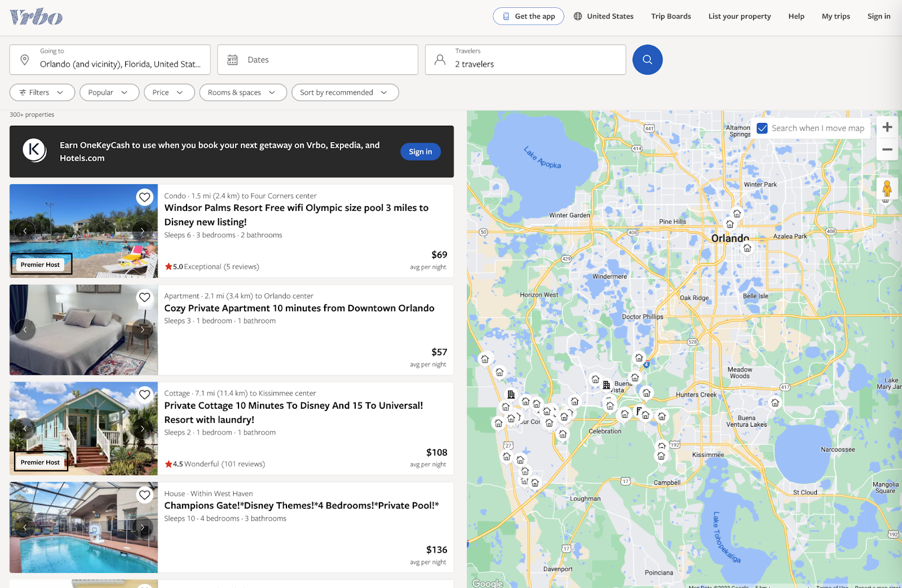Expand the Price filter

[x=169, y=92]
